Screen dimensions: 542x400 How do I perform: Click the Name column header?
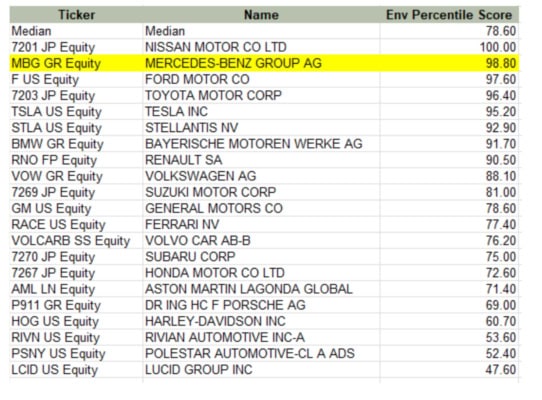261,15
